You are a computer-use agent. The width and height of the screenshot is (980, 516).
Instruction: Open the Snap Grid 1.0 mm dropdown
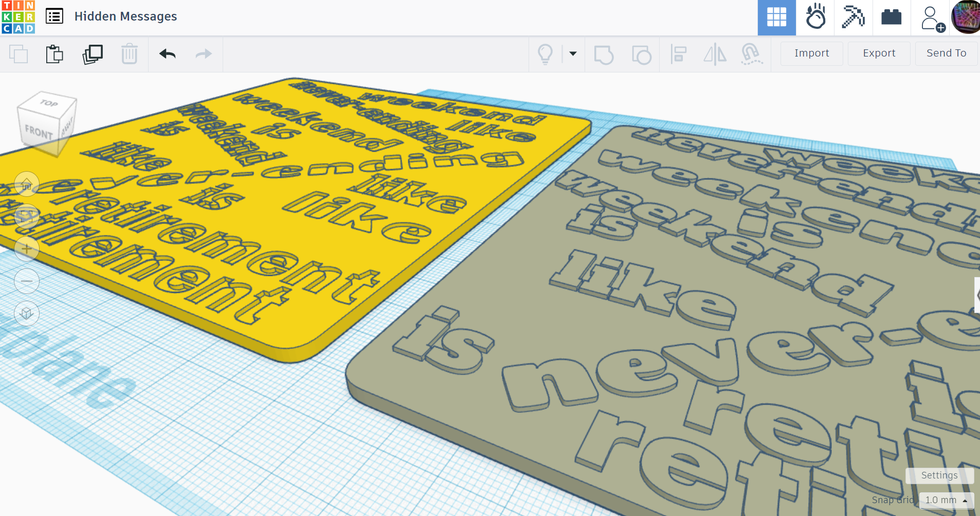pos(947,500)
